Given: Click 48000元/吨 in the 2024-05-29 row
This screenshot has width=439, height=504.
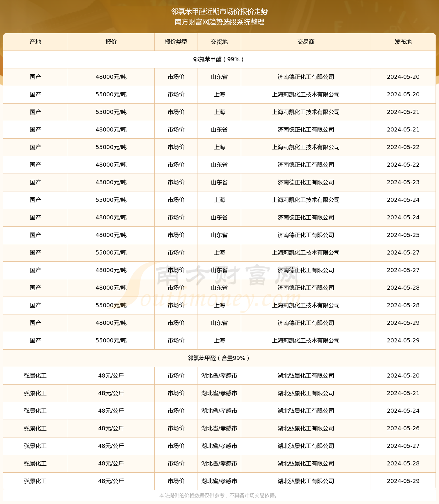Looking at the screenshot, I should pos(111,323).
